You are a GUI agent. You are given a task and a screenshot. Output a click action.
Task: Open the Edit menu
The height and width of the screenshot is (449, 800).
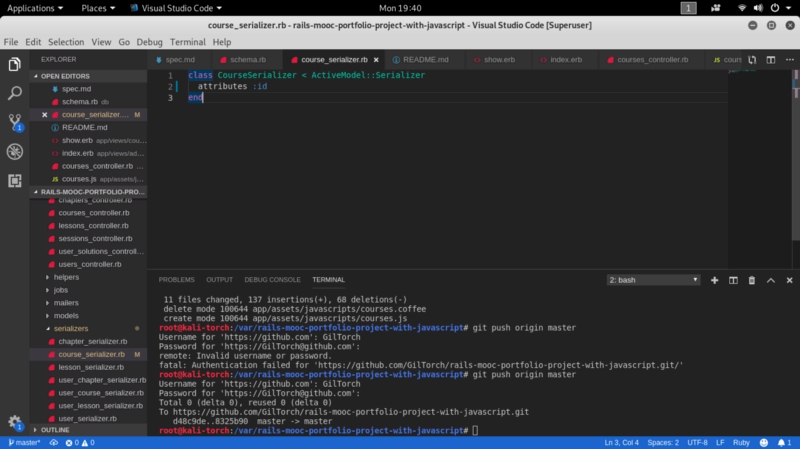[x=33, y=42]
